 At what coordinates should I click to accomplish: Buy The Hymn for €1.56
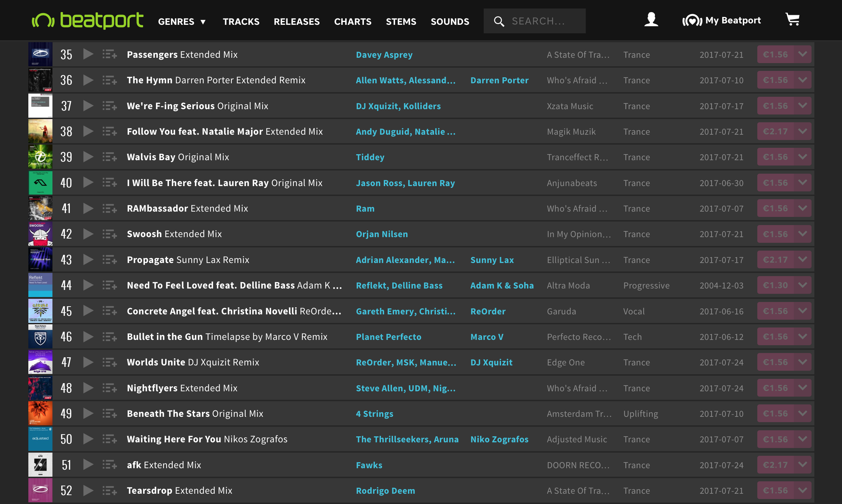coord(776,80)
